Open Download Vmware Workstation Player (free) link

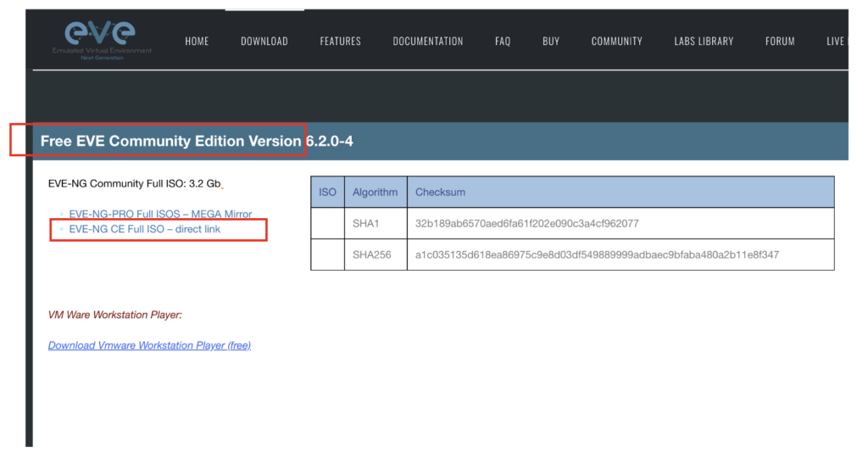click(x=149, y=345)
